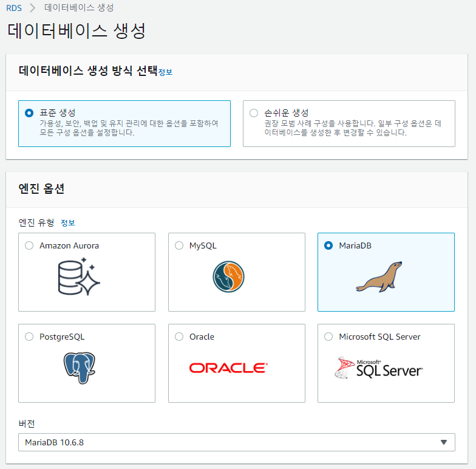Click the Microsoft SQL Server name label
Image resolution: width=476 pixels, height=469 pixels.
coord(380,337)
